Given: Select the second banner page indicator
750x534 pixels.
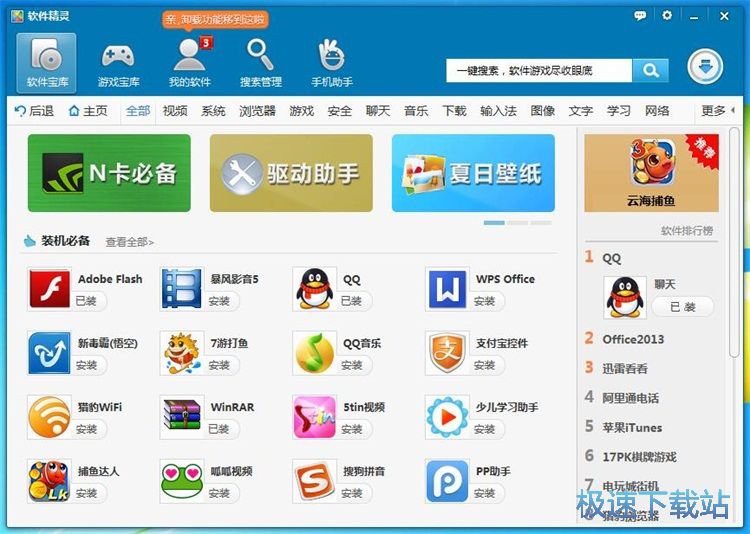Looking at the screenshot, I should point(518,223).
